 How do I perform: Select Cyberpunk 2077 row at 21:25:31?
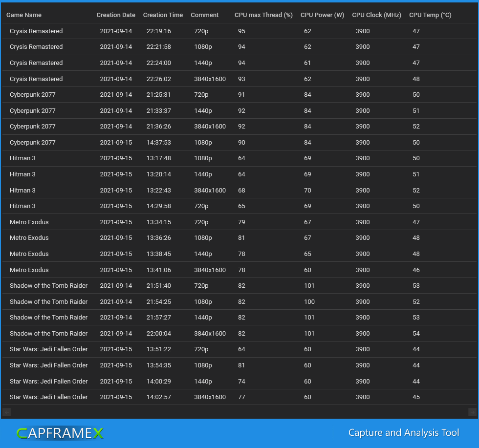point(239,95)
